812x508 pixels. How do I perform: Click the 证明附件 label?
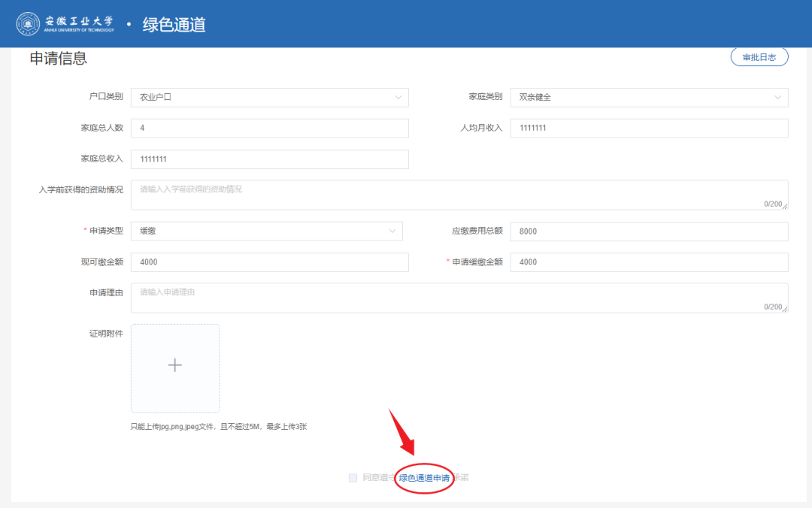[x=106, y=334]
